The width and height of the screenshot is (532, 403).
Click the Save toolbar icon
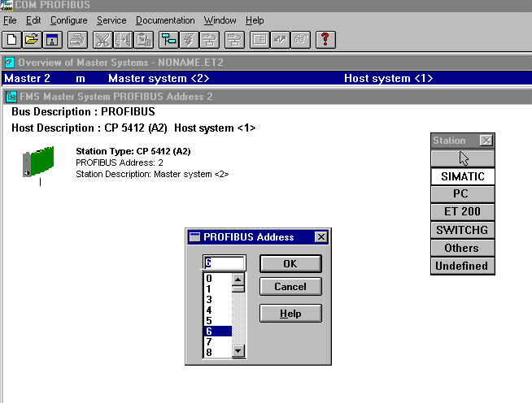(52, 40)
